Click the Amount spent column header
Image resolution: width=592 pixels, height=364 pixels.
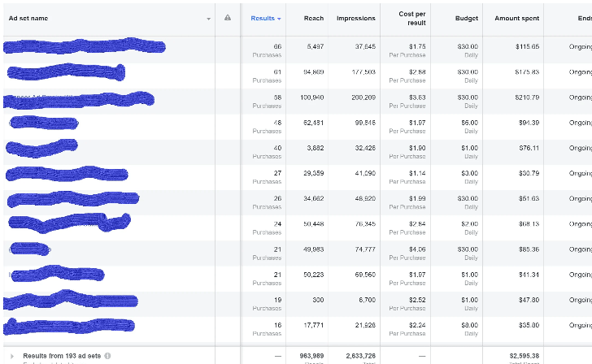click(x=516, y=18)
